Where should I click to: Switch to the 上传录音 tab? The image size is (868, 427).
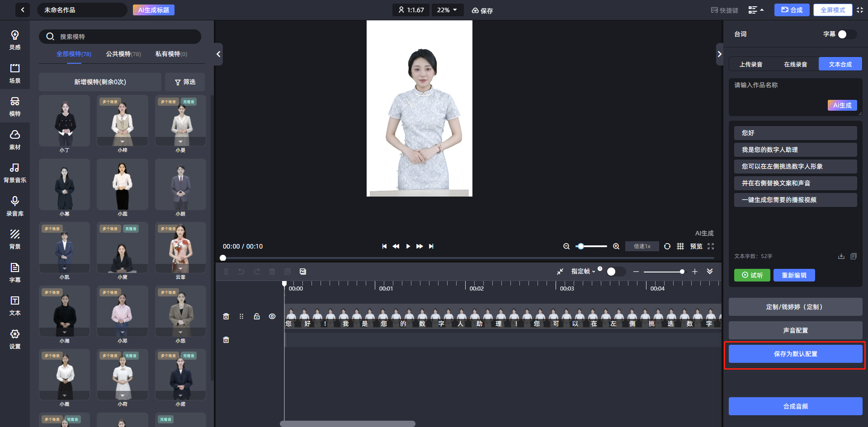tap(751, 64)
